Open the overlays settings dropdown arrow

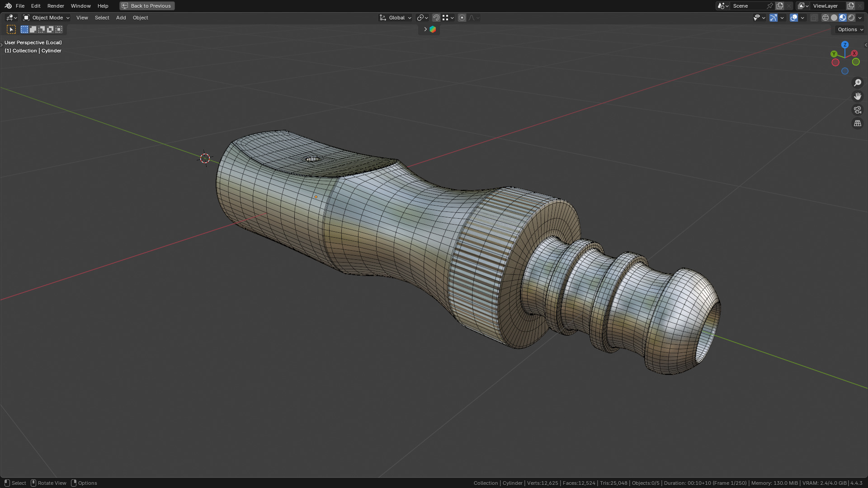click(x=802, y=18)
